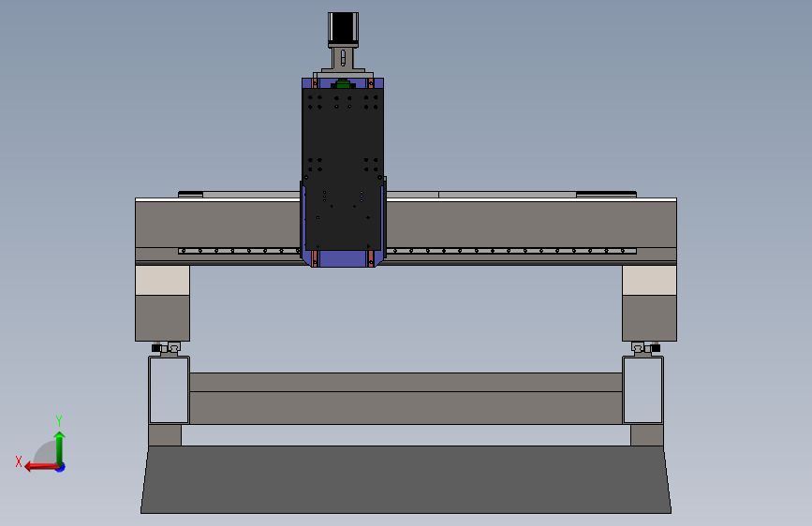This screenshot has height=526, width=812.
Task: Select the right hollow frame tube
Action: (x=642, y=390)
